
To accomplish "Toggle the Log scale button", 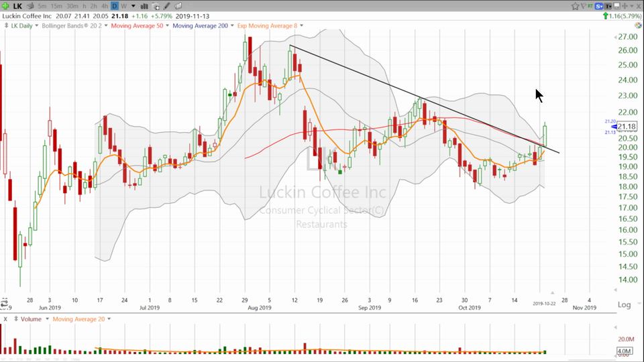I will [x=625, y=304].
